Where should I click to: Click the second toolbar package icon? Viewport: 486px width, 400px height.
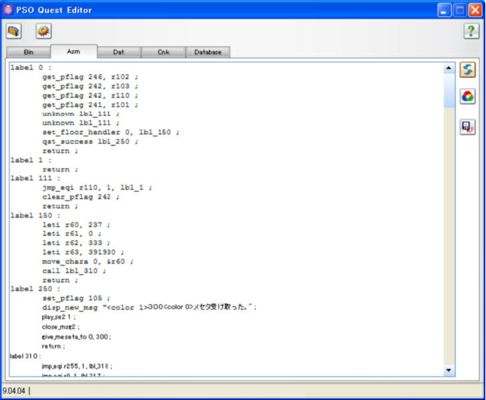[44, 31]
